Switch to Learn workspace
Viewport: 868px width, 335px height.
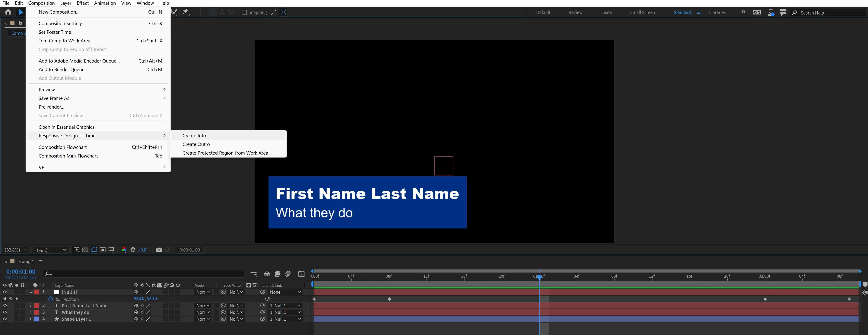click(607, 12)
